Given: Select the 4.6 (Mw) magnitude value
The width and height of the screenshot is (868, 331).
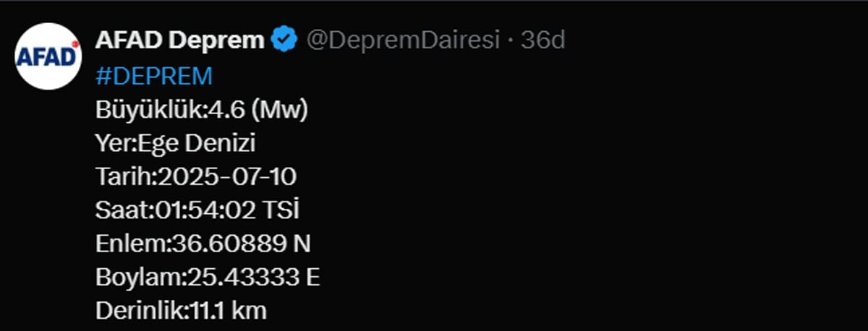Looking at the screenshot, I should point(258,110).
